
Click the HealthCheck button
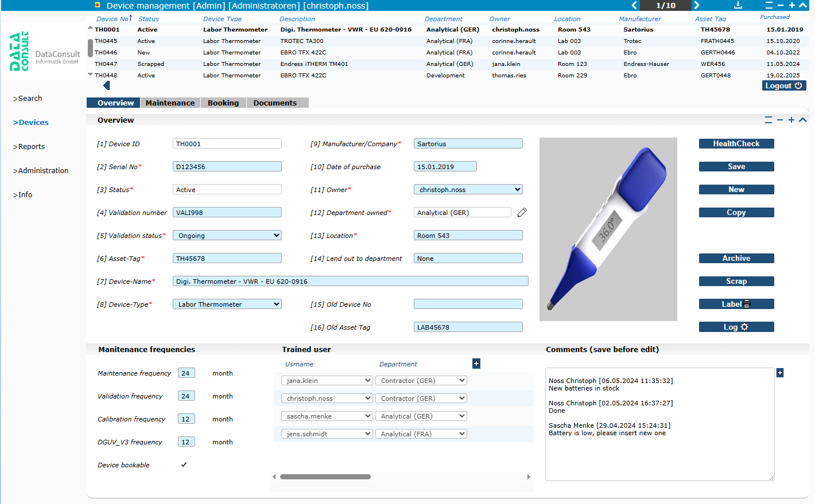(x=736, y=144)
